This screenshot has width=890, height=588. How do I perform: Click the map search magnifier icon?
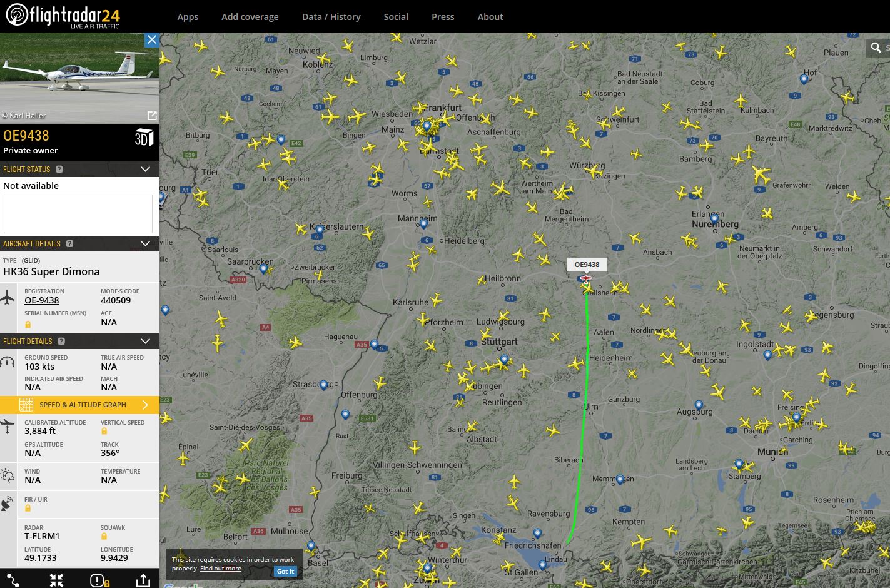click(876, 48)
